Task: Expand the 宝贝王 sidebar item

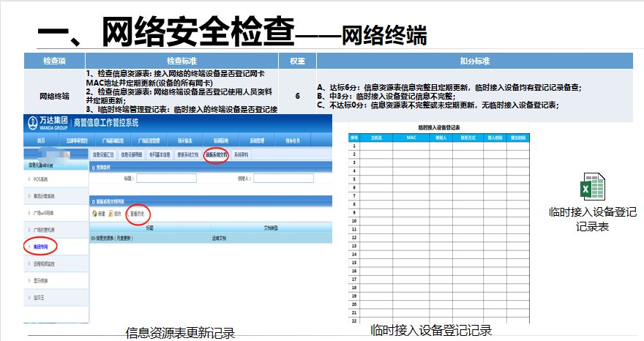Action: pyautogui.click(x=56, y=297)
